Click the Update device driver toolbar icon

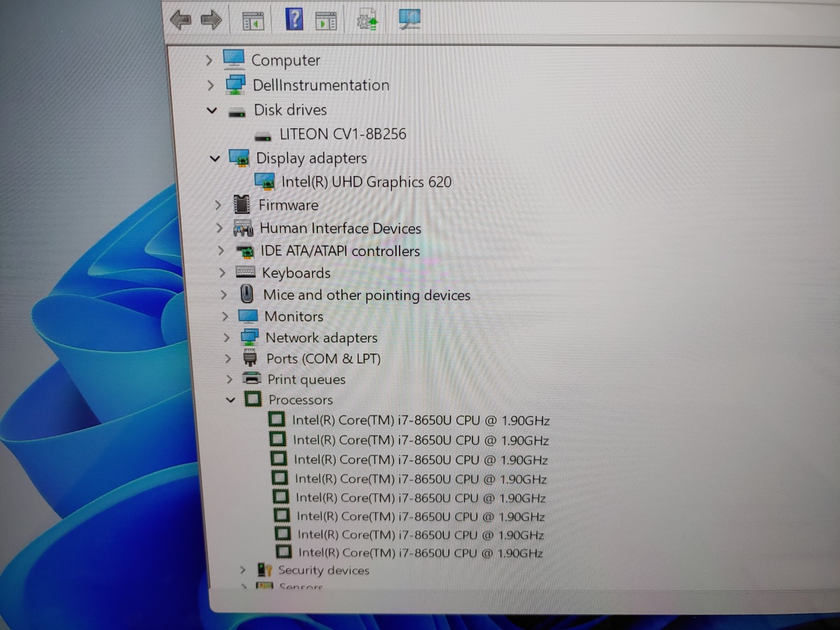tap(367, 20)
